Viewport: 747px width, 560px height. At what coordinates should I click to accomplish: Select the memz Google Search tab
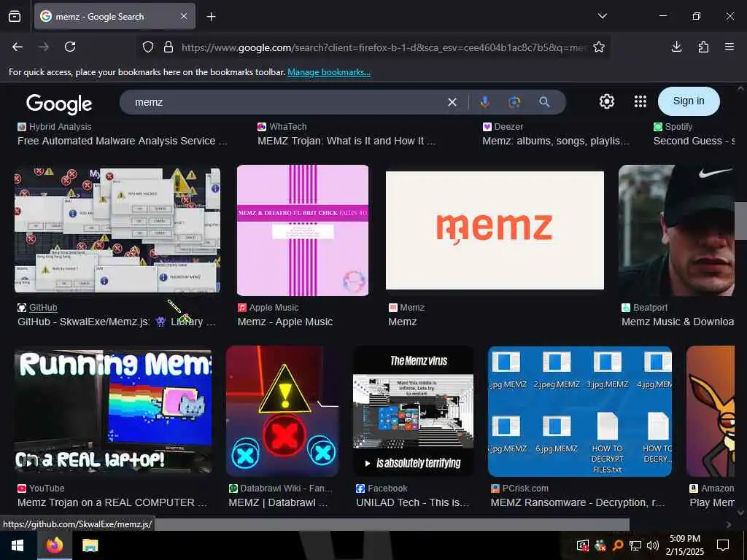coord(115,17)
